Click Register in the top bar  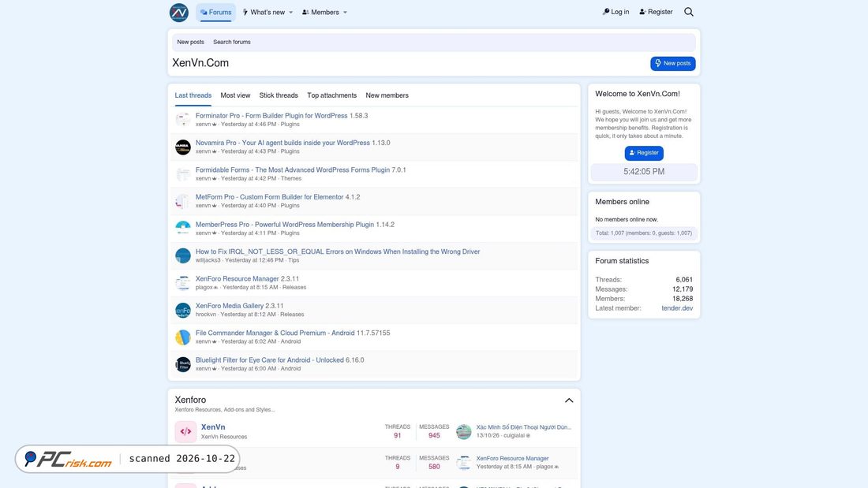tap(656, 12)
